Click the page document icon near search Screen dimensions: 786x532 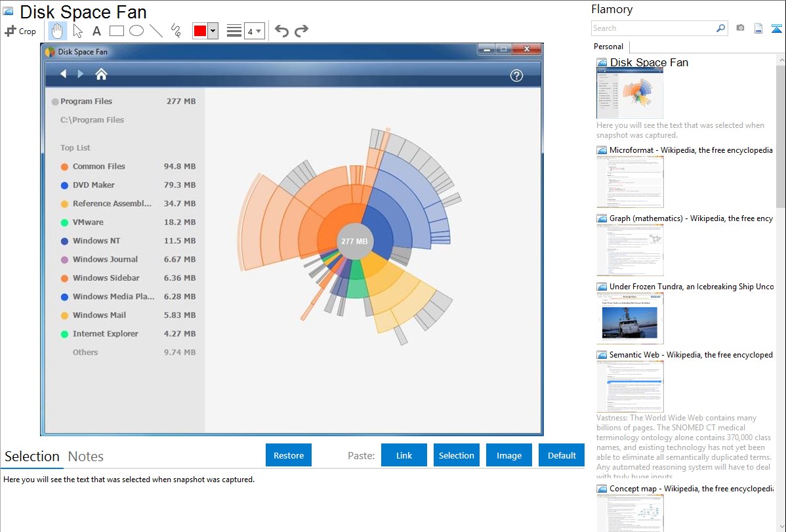click(758, 28)
